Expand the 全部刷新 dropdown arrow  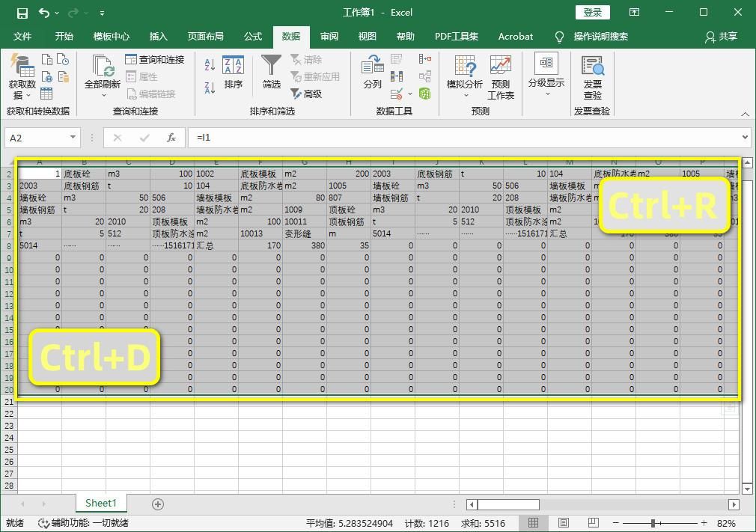click(x=103, y=96)
